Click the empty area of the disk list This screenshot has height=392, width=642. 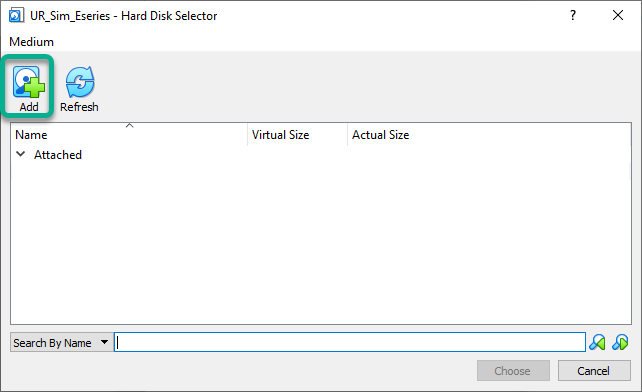pyautogui.click(x=321, y=242)
